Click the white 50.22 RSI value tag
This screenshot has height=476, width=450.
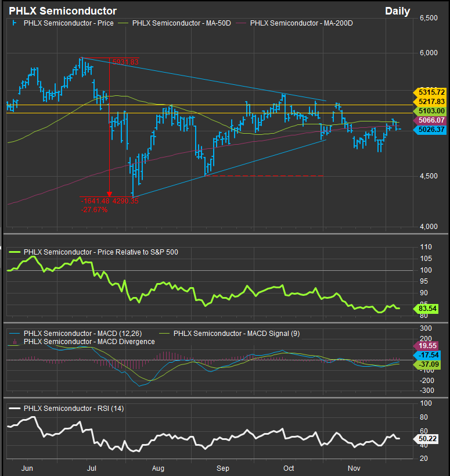point(426,439)
